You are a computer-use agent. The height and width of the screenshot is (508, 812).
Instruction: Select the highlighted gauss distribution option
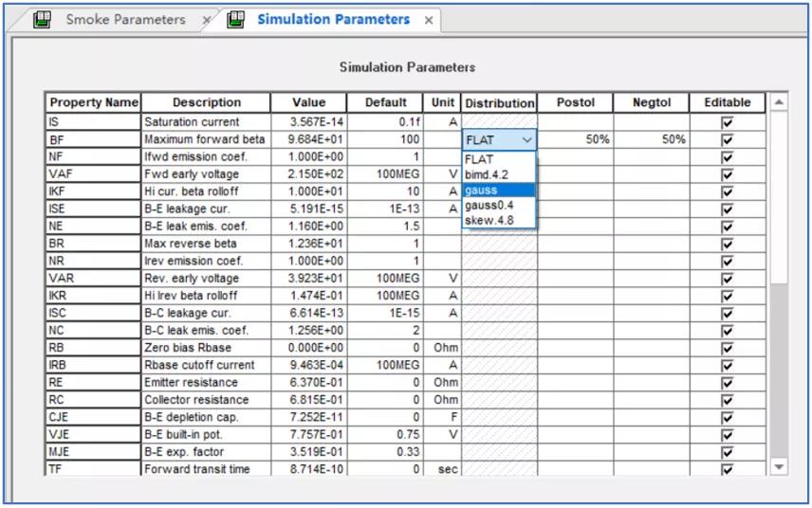coord(499,190)
